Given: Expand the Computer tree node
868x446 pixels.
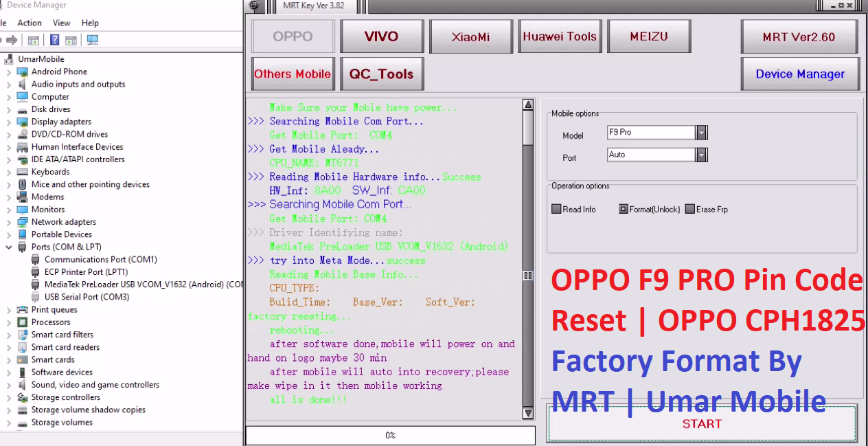Looking at the screenshot, I should pyautogui.click(x=8, y=97).
